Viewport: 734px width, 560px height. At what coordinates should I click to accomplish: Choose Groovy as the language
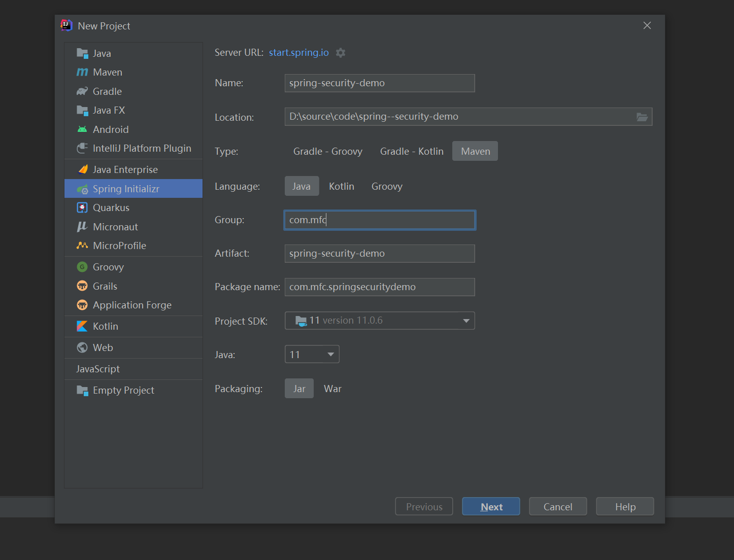pos(387,186)
